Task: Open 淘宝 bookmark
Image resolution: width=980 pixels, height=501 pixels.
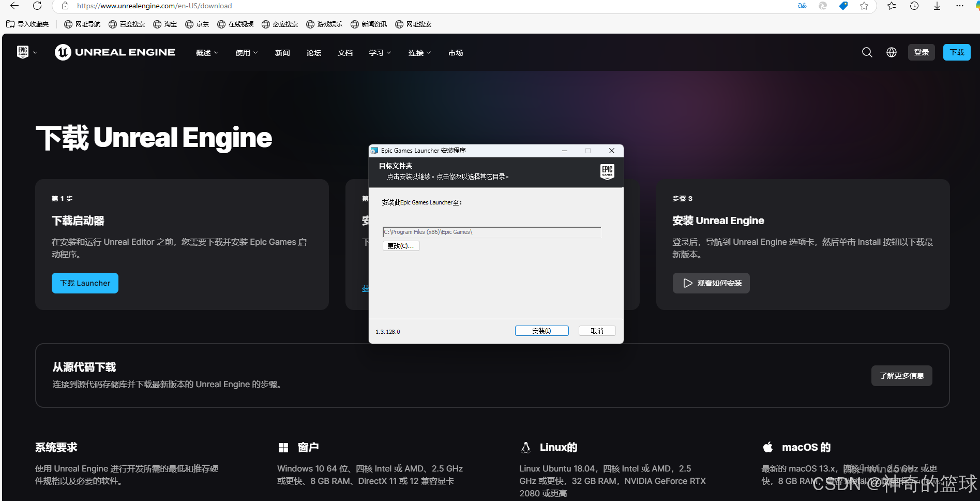Action: 165,24
